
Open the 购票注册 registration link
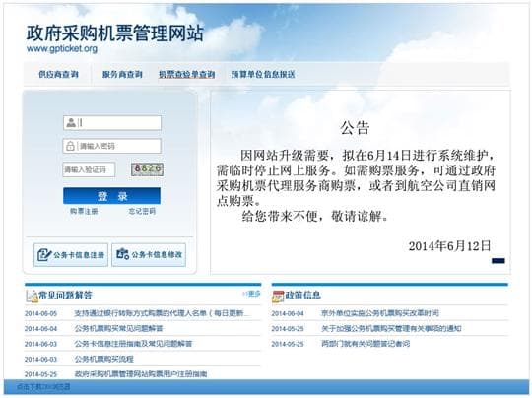click(x=84, y=211)
